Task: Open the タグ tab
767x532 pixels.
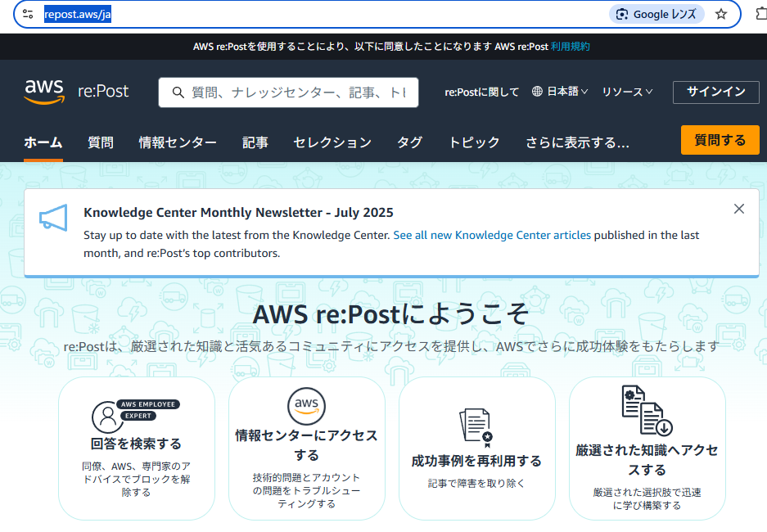Action: (x=410, y=142)
